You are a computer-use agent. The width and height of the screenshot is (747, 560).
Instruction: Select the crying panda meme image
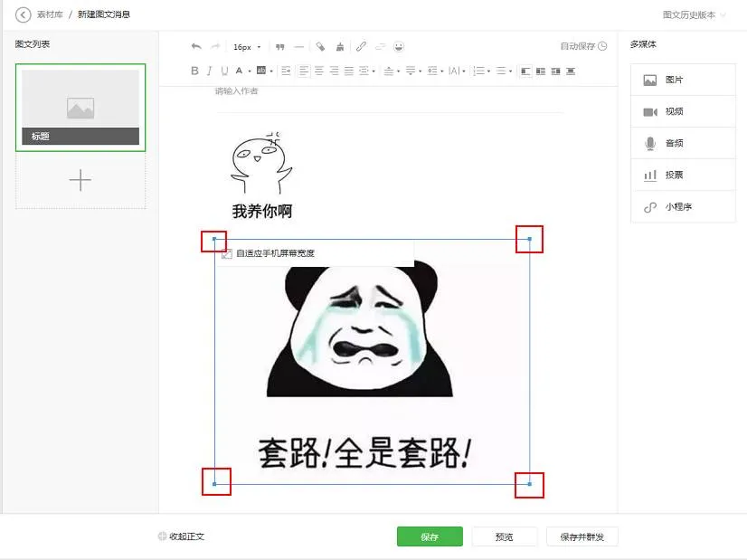[x=372, y=362]
